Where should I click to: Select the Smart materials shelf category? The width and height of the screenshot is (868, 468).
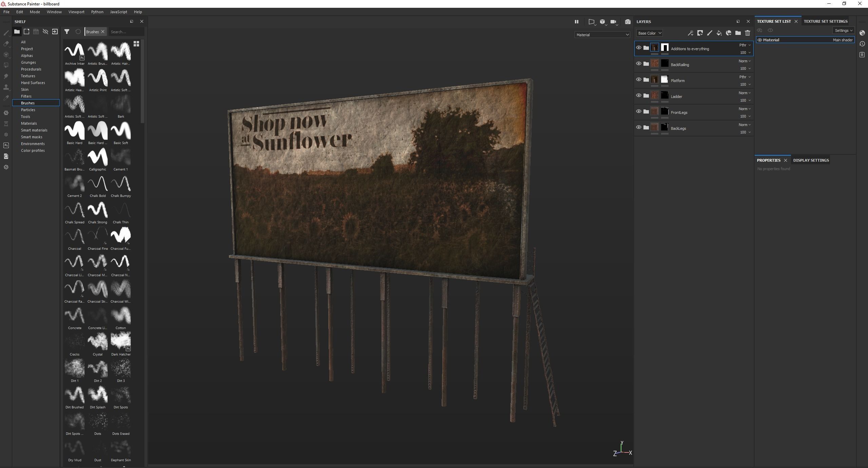coord(34,130)
